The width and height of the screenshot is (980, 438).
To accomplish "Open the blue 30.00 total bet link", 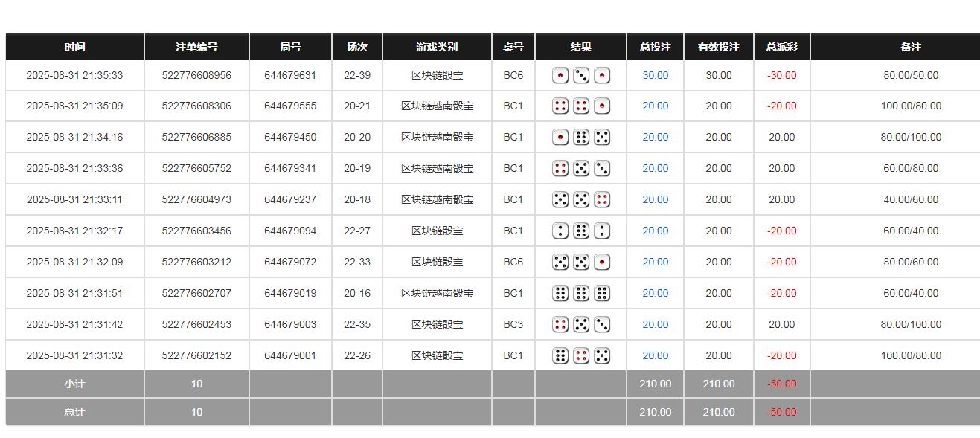I will [x=653, y=75].
